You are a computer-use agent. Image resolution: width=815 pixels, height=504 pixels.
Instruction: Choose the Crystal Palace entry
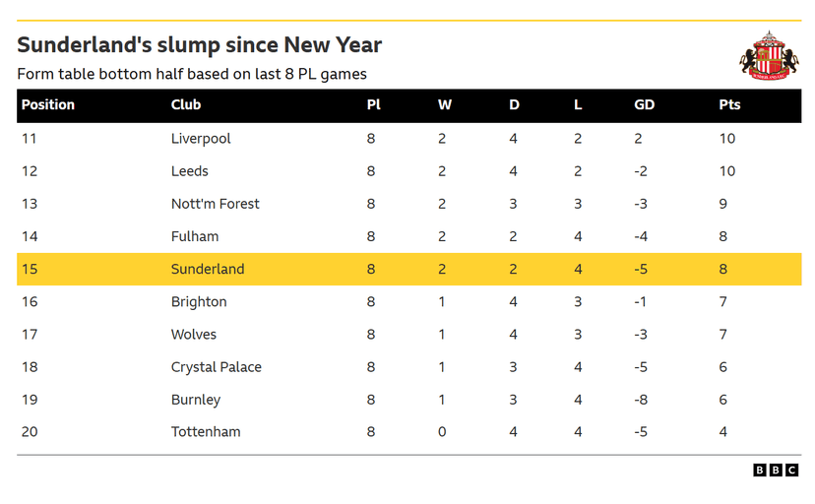point(217,367)
